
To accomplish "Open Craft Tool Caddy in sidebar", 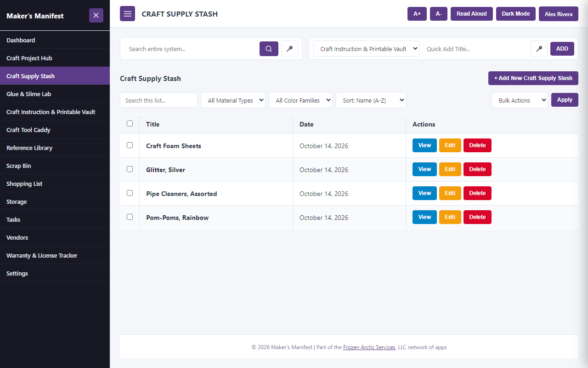I will [x=55, y=130].
